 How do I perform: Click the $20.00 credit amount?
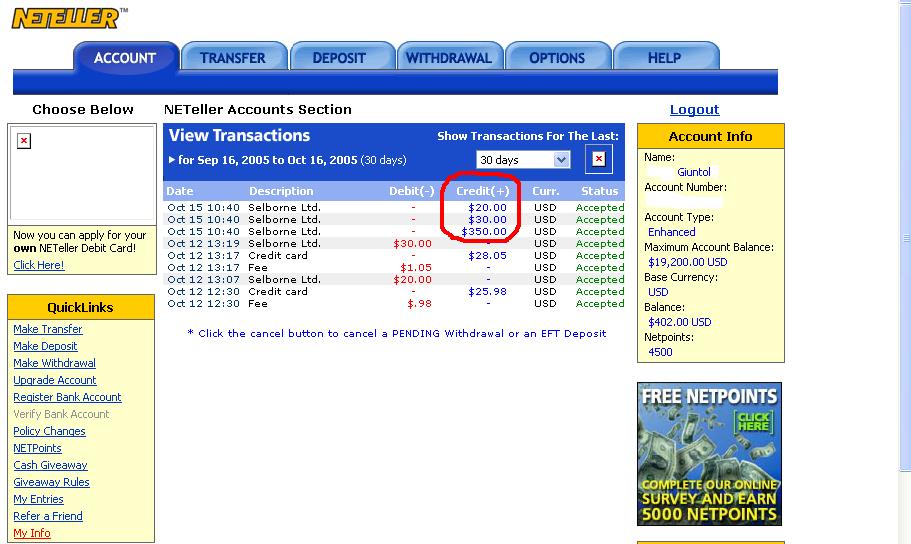[487, 207]
